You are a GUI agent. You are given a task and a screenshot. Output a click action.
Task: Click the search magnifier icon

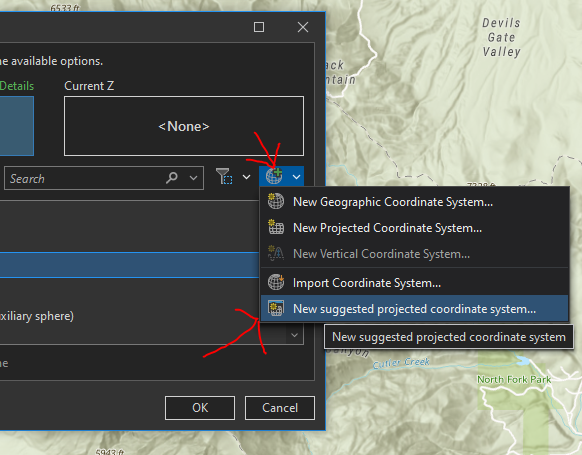pyautogui.click(x=172, y=178)
